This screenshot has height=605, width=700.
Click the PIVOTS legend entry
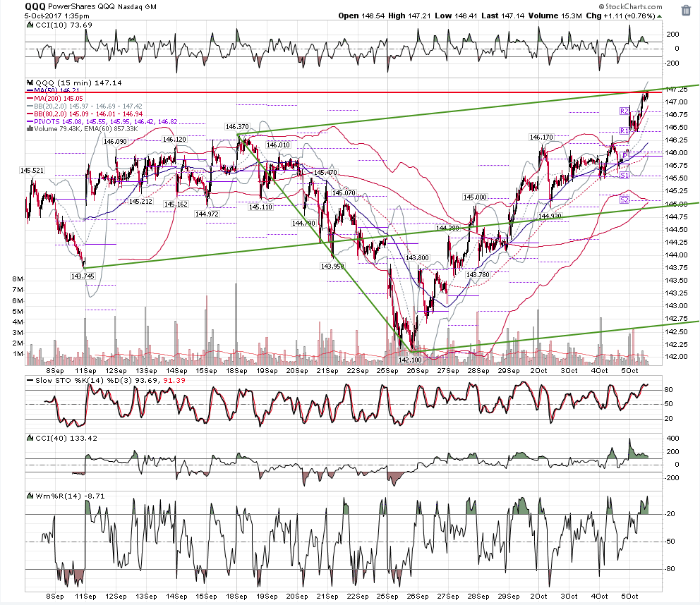click(x=102, y=121)
